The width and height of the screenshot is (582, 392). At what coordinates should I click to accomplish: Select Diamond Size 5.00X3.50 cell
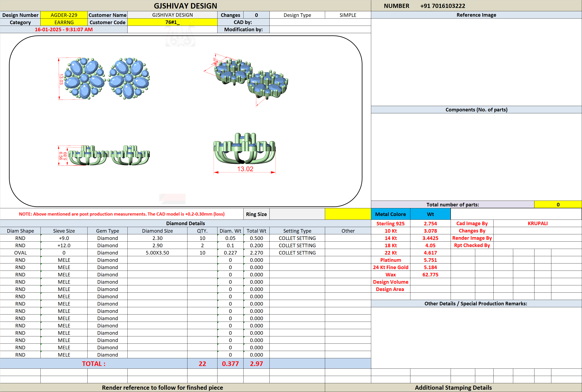tap(157, 252)
